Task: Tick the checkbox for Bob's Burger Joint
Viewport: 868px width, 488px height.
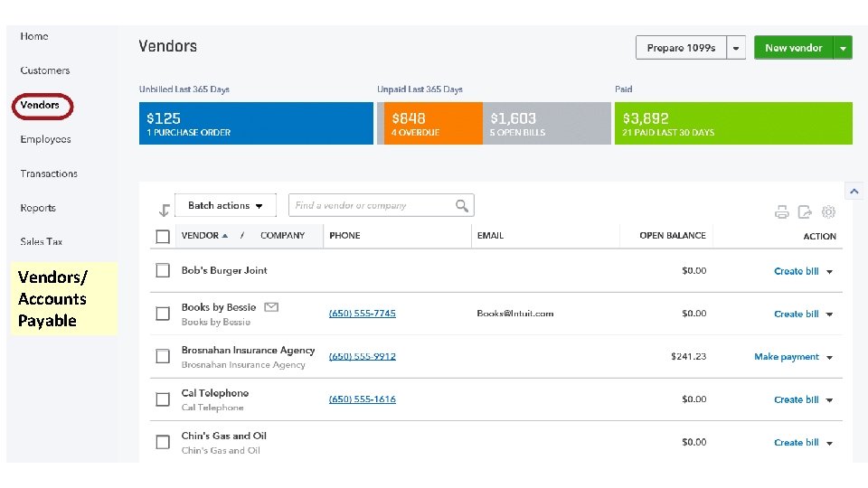Action: (163, 270)
